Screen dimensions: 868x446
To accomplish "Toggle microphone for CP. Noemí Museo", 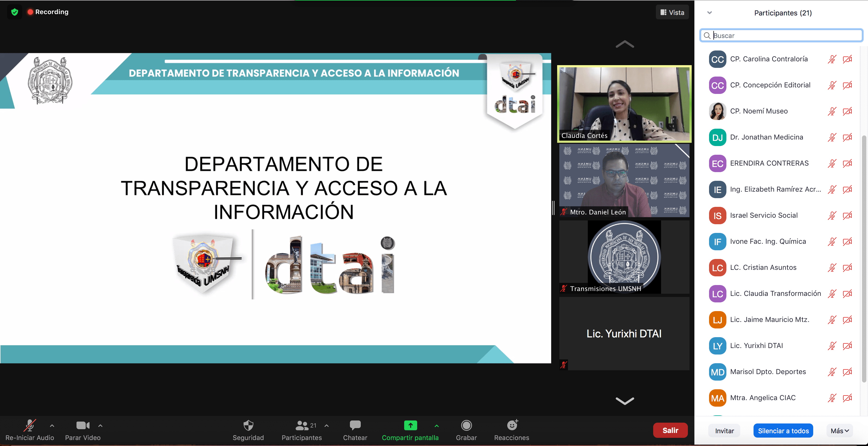I will pyautogui.click(x=832, y=111).
